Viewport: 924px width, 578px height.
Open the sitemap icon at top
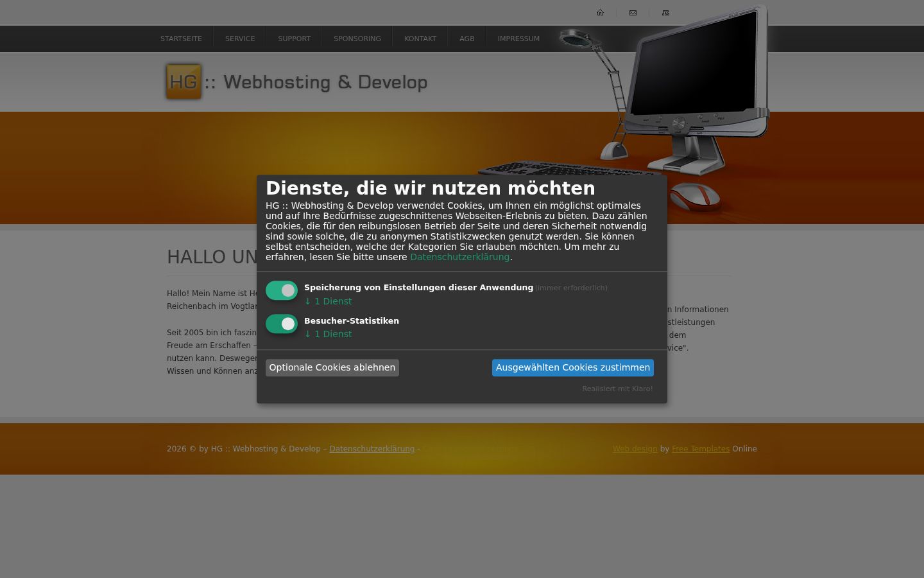click(665, 12)
